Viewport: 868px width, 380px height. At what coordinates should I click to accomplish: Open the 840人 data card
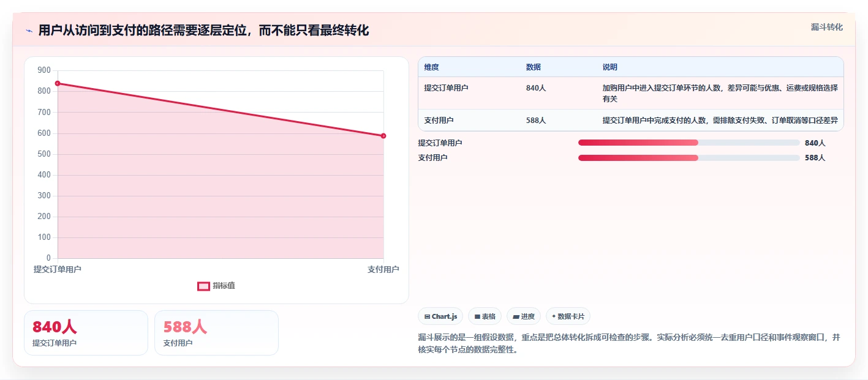point(86,333)
